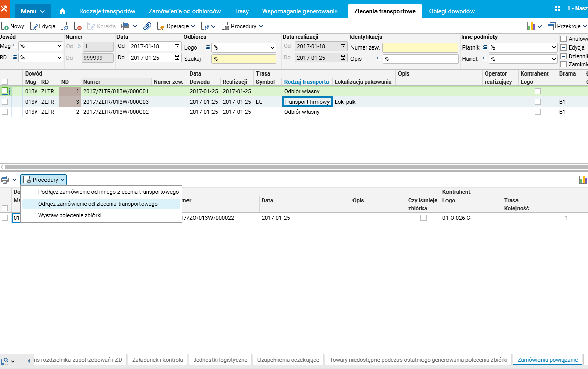
Task: Expand the Operacje dropdown
Action: 177,26
